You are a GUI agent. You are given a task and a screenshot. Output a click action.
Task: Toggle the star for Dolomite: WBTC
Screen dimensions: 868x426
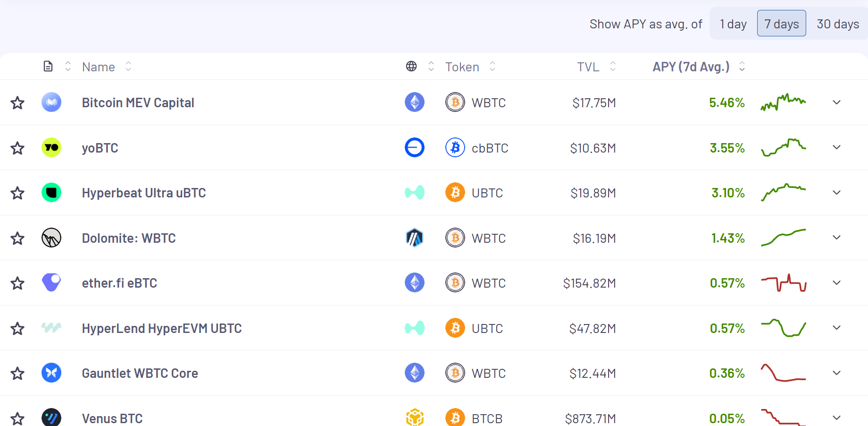pyautogui.click(x=17, y=238)
